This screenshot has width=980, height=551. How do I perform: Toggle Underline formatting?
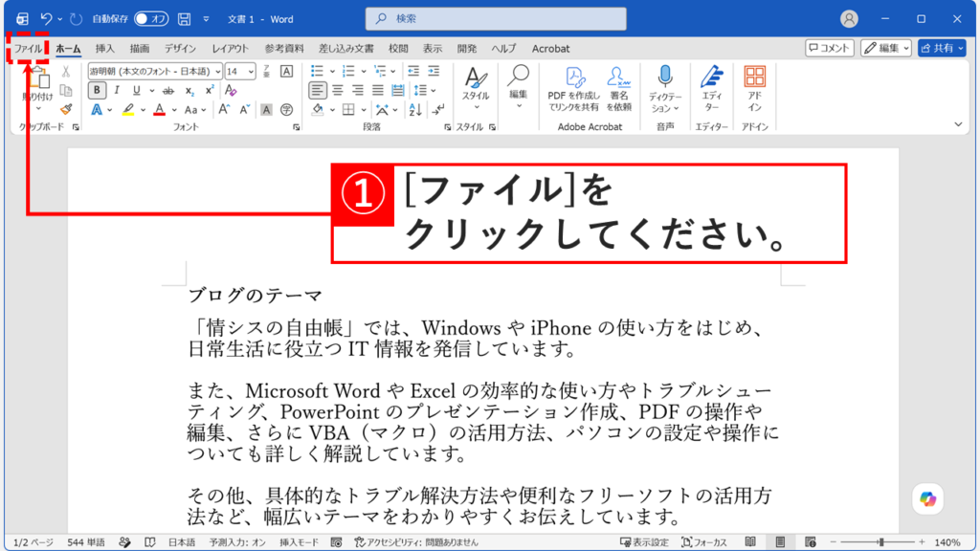(136, 91)
